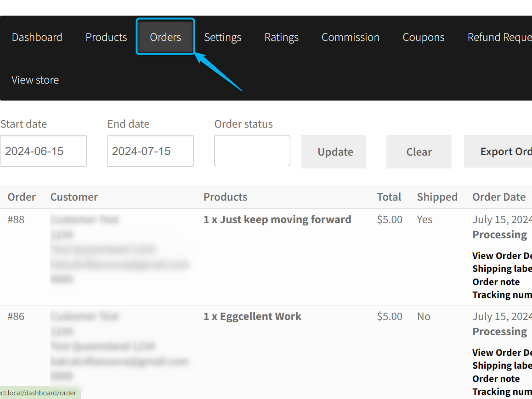The width and height of the screenshot is (532, 399).
Task: Click the Start date field
Action: coord(43,151)
